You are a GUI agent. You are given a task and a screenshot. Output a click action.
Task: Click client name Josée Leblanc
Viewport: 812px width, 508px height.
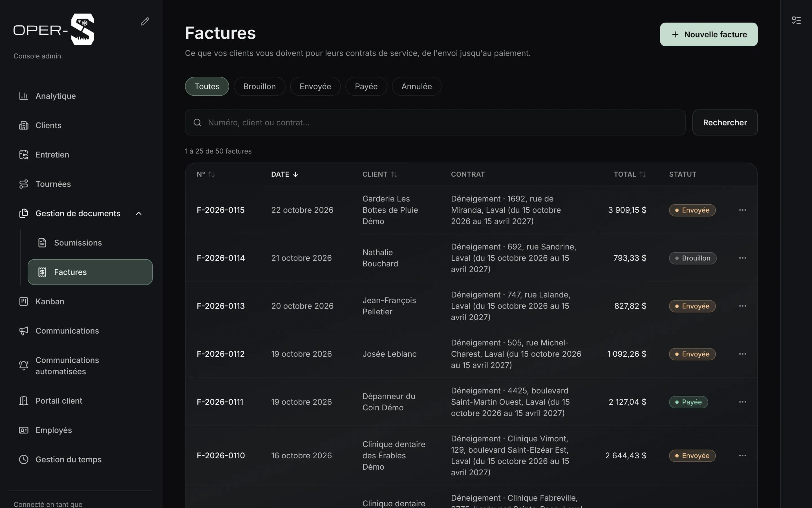tap(389, 354)
